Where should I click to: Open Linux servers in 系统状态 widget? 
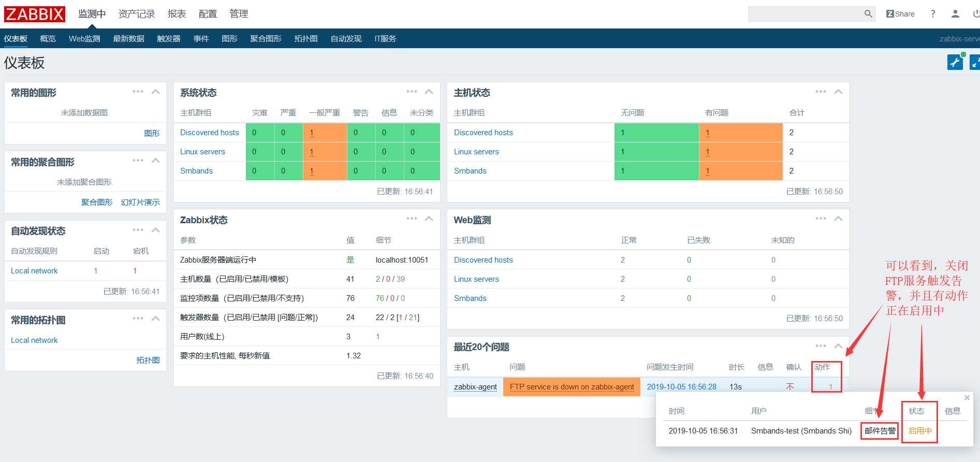[202, 152]
